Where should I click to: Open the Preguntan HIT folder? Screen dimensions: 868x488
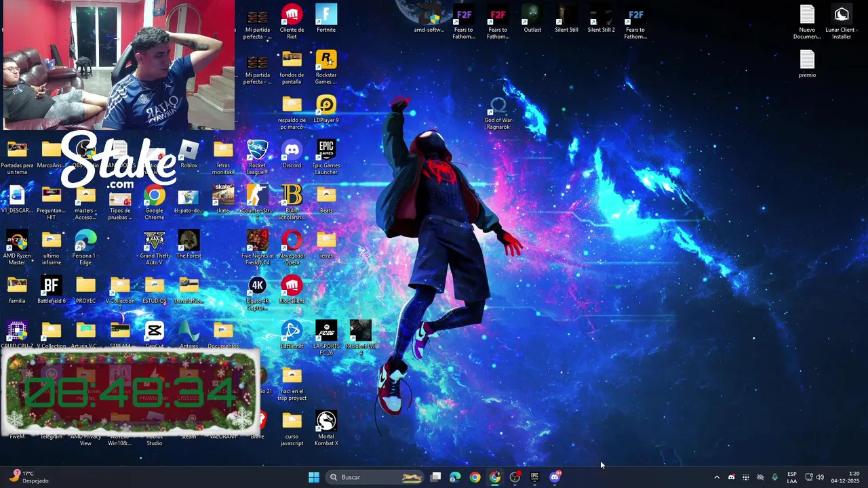(52, 202)
